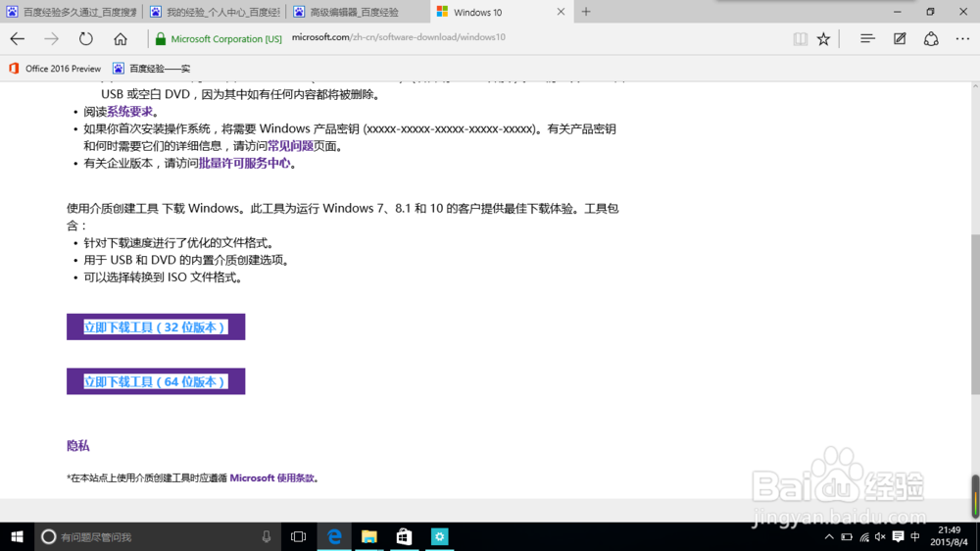Open File Explorer from the taskbar

click(369, 536)
